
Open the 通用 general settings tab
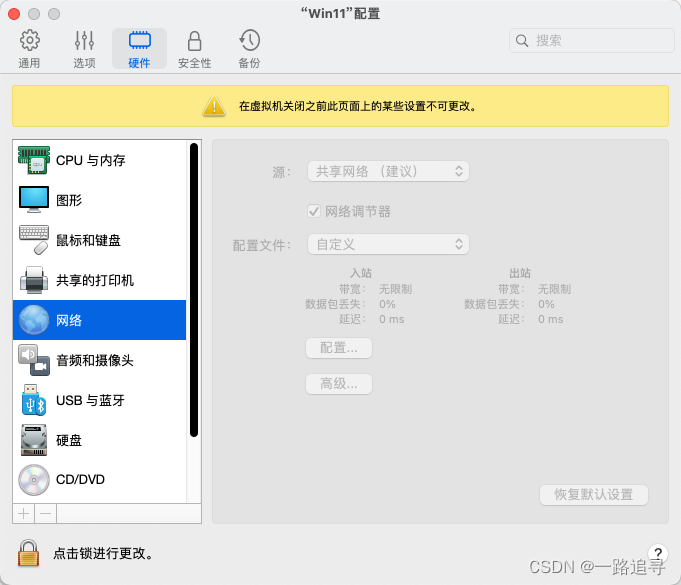tap(29, 49)
